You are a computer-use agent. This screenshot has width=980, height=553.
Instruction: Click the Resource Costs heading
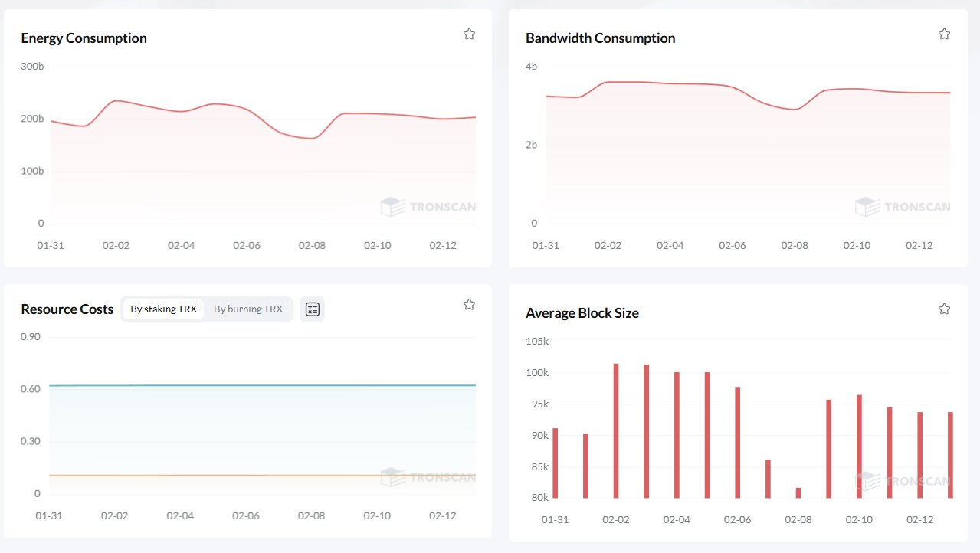pos(67,309)
